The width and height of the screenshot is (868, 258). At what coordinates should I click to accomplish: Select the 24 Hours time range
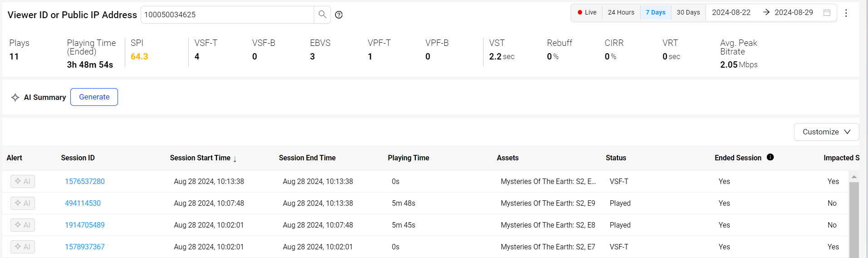[621, 13]
